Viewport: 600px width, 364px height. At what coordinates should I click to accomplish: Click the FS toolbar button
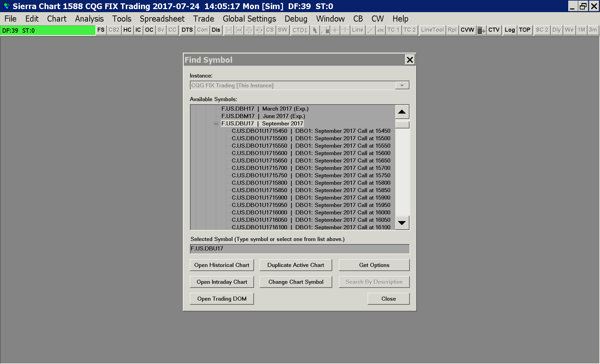tap(101, 30)
